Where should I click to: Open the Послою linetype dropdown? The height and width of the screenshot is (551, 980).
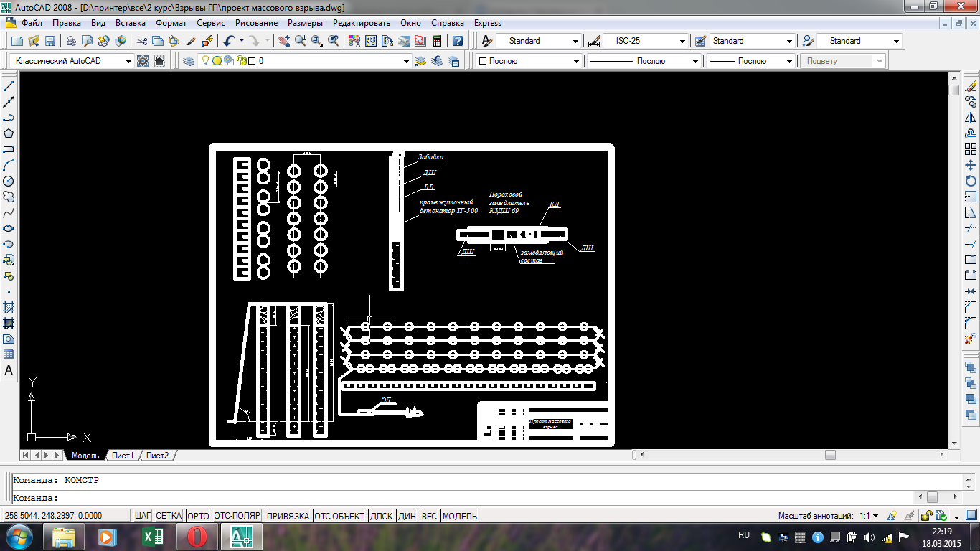click(x=695, y=61)
